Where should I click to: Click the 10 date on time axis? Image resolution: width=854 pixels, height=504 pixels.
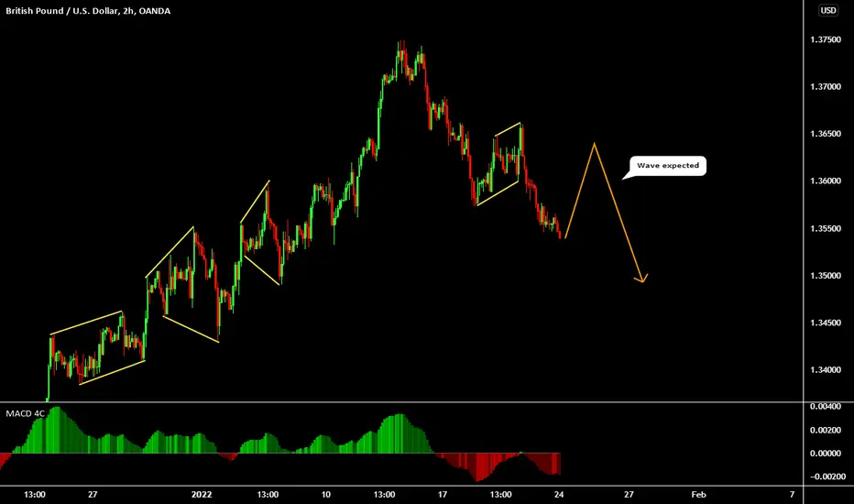point(325,495)
